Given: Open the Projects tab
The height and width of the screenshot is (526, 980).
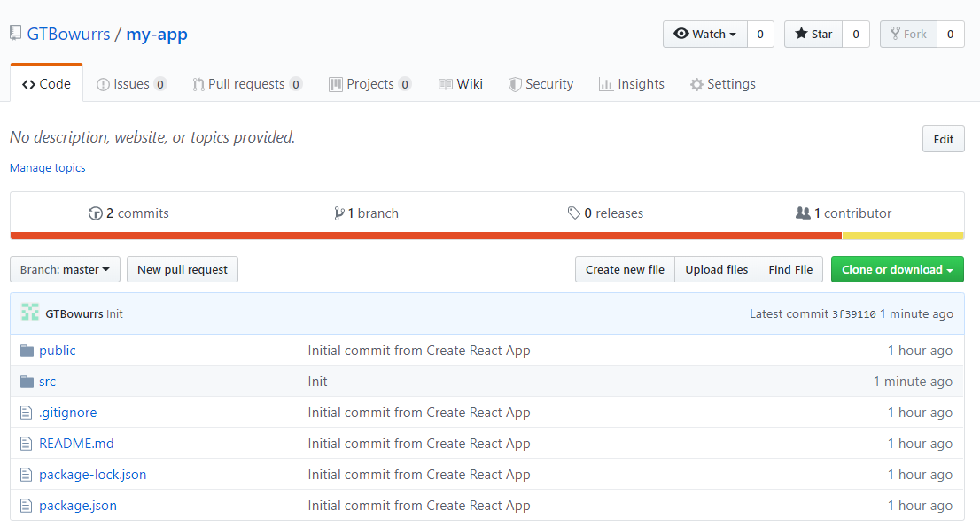Looking at the screenshot, I should coord(370,84).
